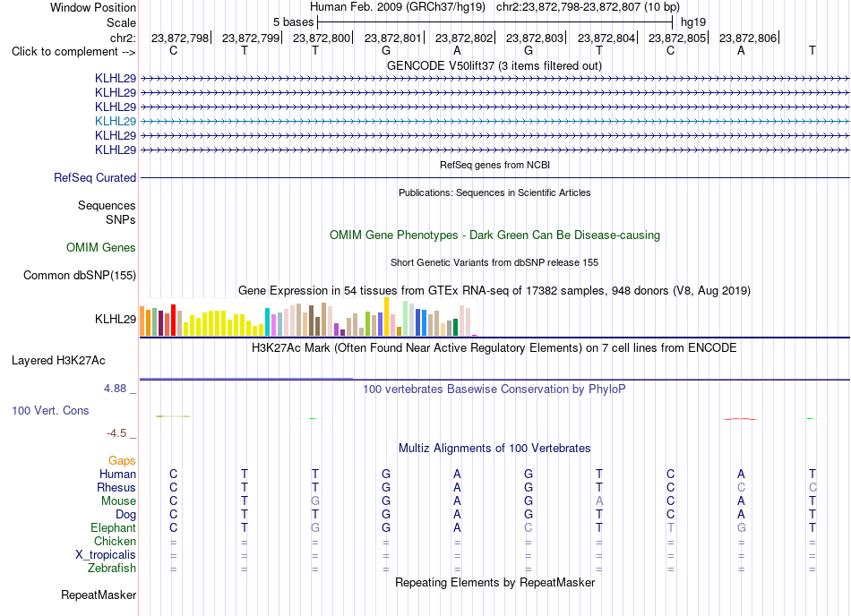Click the red bar in KLHL29 GTEx chart
The image size is (851, 616).
(x=174, y=320)
